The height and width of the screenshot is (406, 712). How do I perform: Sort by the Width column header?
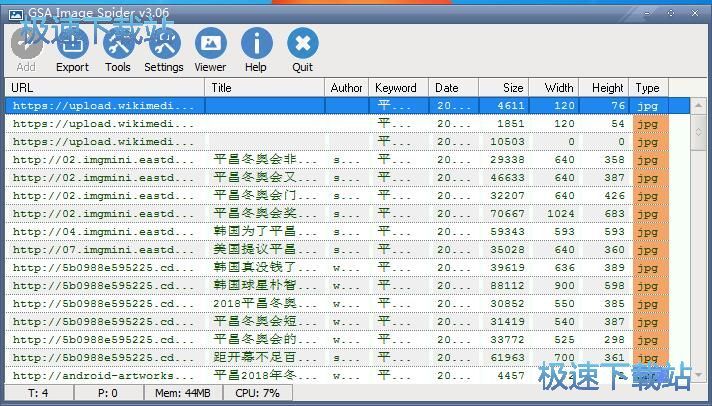554,88
